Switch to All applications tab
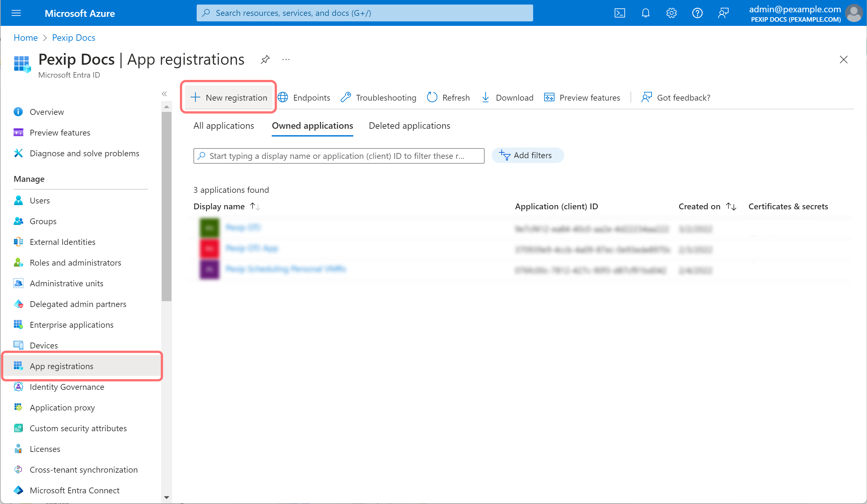867x504 pixels. coord(224,126)
